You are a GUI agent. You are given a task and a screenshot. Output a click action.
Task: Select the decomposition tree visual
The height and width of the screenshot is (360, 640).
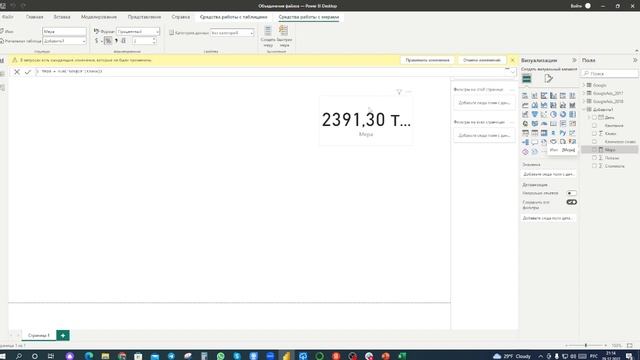[x=525, y=142]
